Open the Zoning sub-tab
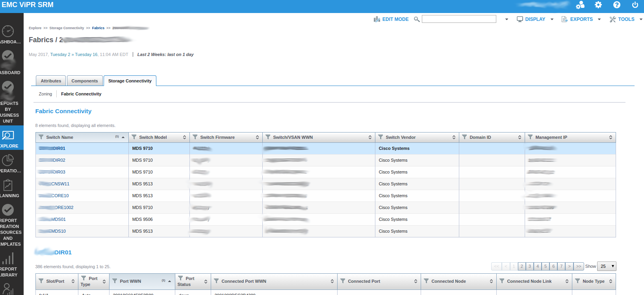Viewport: 644px width, 295px height. click(x=45, y=94)
